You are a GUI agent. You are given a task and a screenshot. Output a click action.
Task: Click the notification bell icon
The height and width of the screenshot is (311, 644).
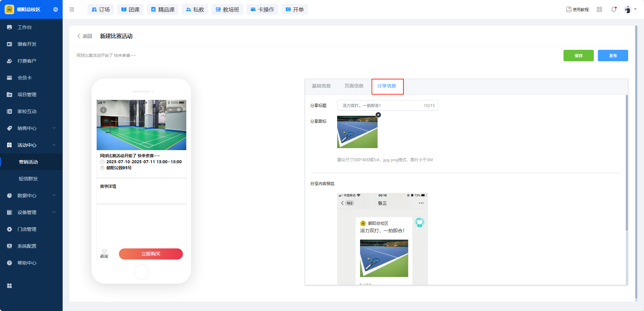point(613,10)
